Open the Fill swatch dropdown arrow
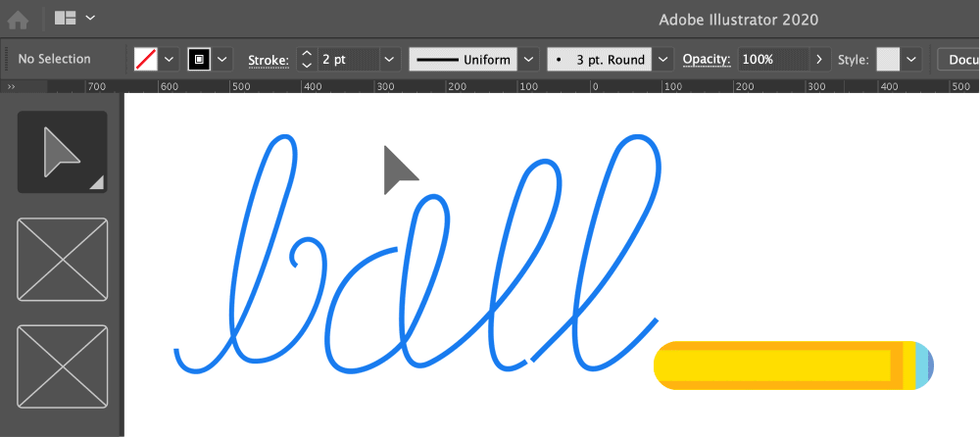The height and width of the screenshot is (437, 980). coord(169,59)
